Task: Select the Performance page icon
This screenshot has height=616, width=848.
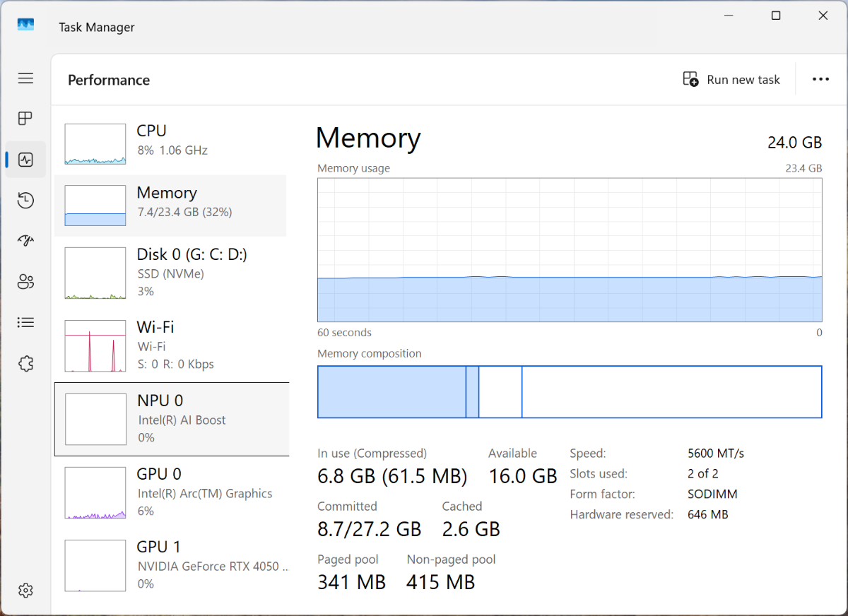Action: click(x=25, y=160)
